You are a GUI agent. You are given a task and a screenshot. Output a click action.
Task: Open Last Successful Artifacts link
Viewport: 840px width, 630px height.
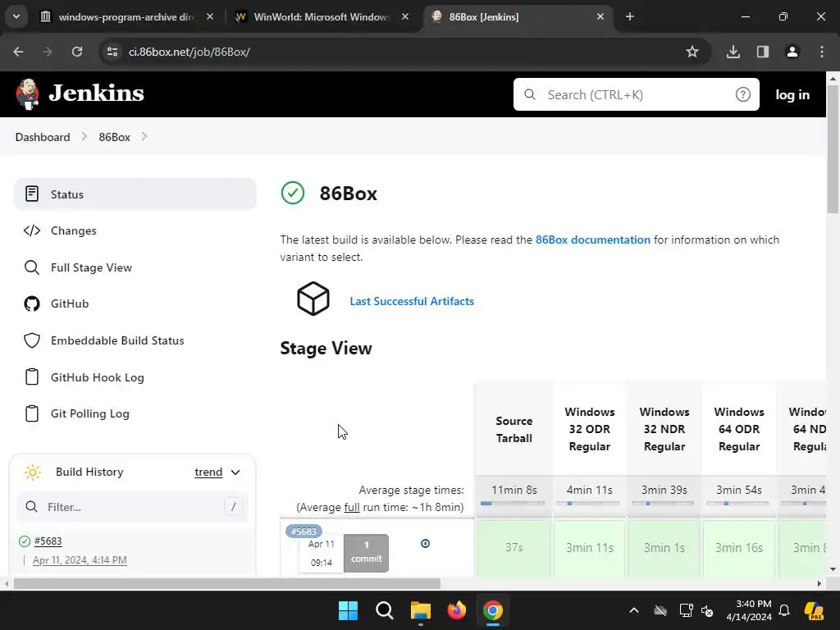pos(412,301)
